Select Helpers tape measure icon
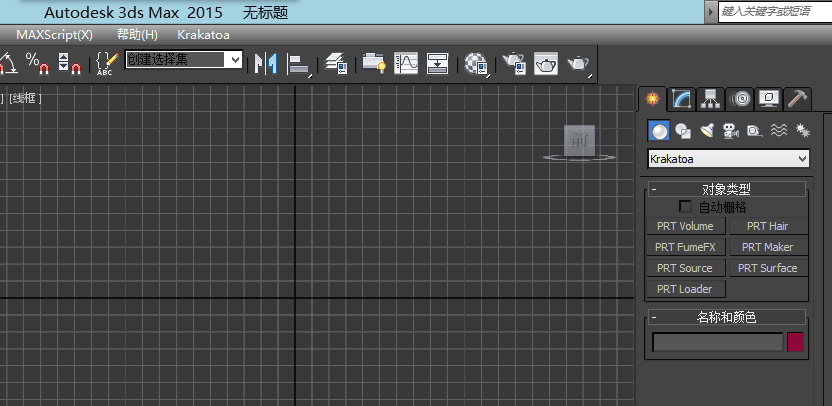 (755, 131)
